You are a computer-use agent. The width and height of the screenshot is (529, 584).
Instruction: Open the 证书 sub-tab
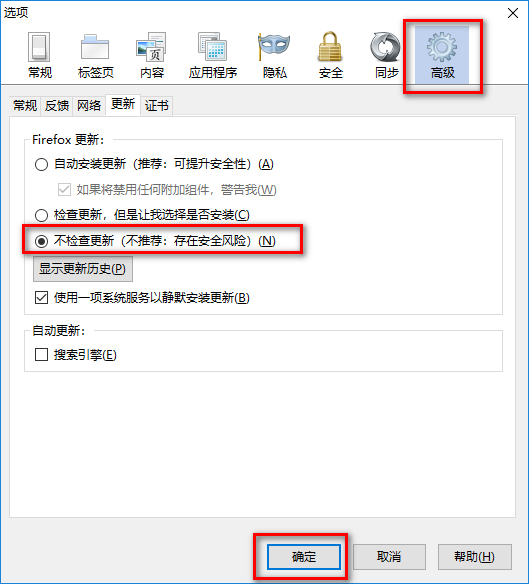point(156,105)
